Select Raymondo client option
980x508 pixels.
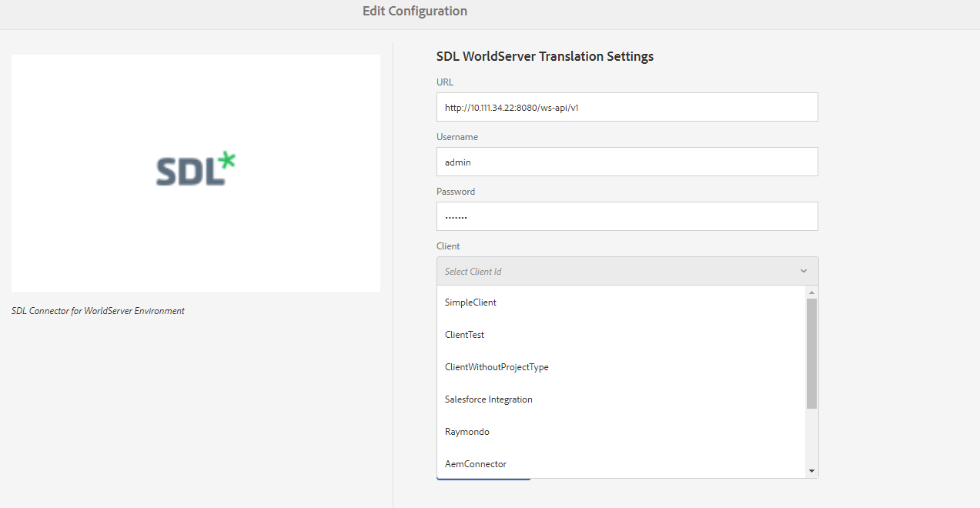point(621,432)
